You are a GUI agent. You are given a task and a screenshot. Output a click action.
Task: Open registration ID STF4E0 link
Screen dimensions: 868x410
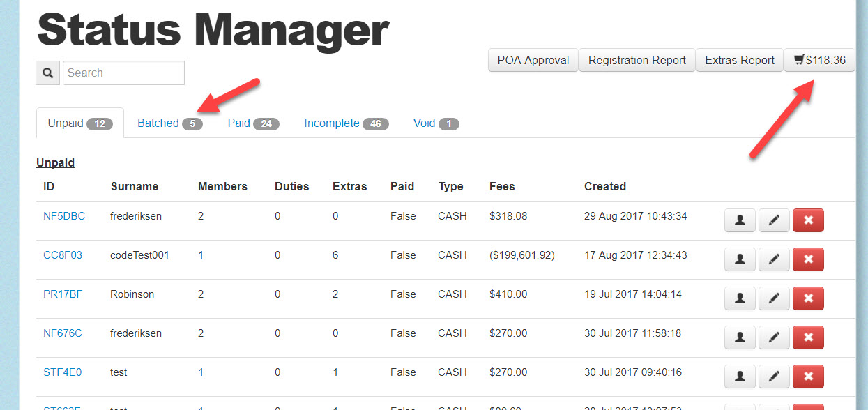[62, 372]
